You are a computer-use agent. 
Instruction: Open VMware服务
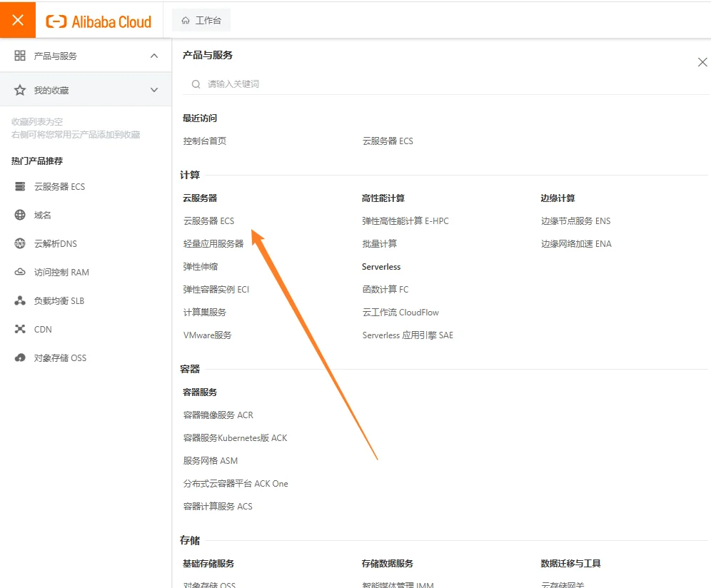(x=207, y=335)
